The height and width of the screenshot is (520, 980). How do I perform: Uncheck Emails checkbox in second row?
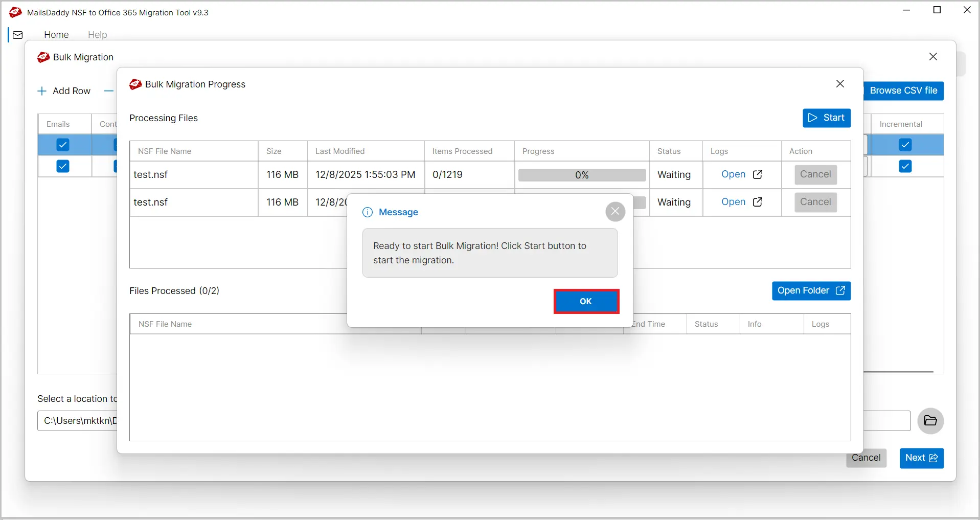[x=63, y=166]
